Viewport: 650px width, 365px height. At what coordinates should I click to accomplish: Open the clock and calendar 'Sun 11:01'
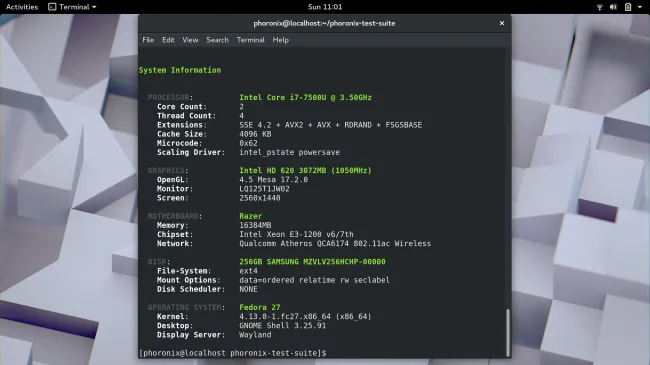point(325,7)
